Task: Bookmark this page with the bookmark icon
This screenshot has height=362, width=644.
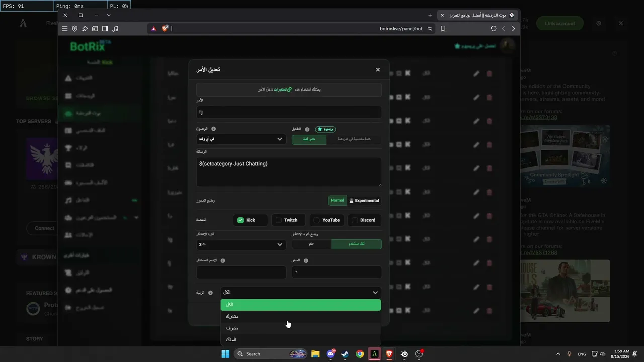Action: (443, 29)
